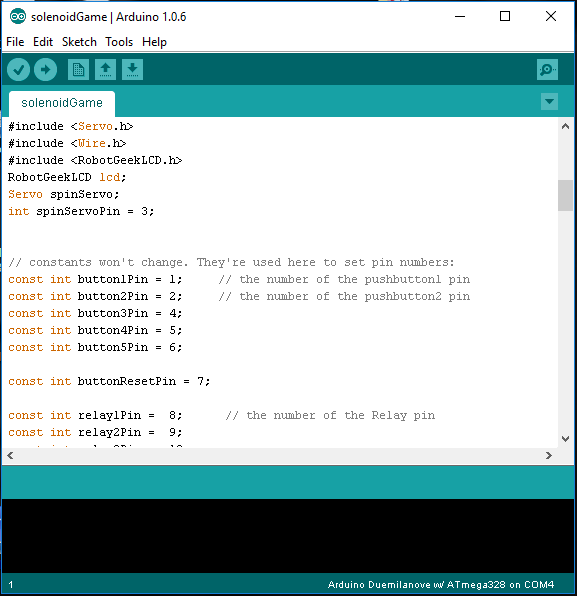Click the line number '1' in status bar
577x596 pixels.
click(11, 585)
